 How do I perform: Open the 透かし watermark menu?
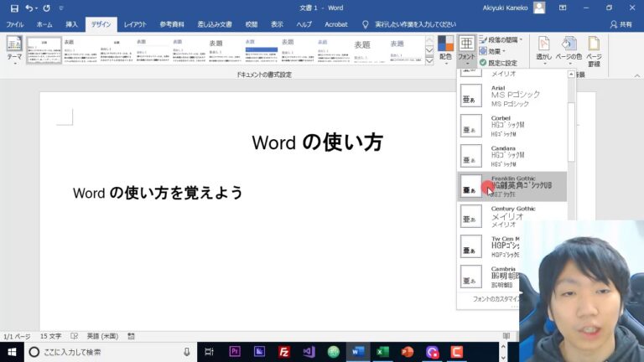[x=543, y=50]
